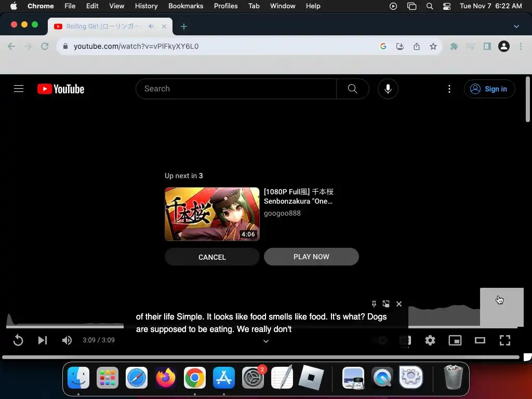
Task: Expand the live caption chevron
Action: 266,341
